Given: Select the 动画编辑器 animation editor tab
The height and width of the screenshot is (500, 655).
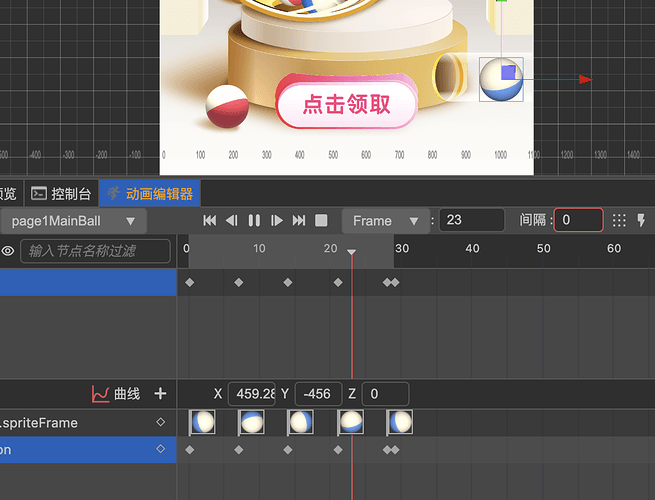Looking at the screenshot, I should coord(150,194).
